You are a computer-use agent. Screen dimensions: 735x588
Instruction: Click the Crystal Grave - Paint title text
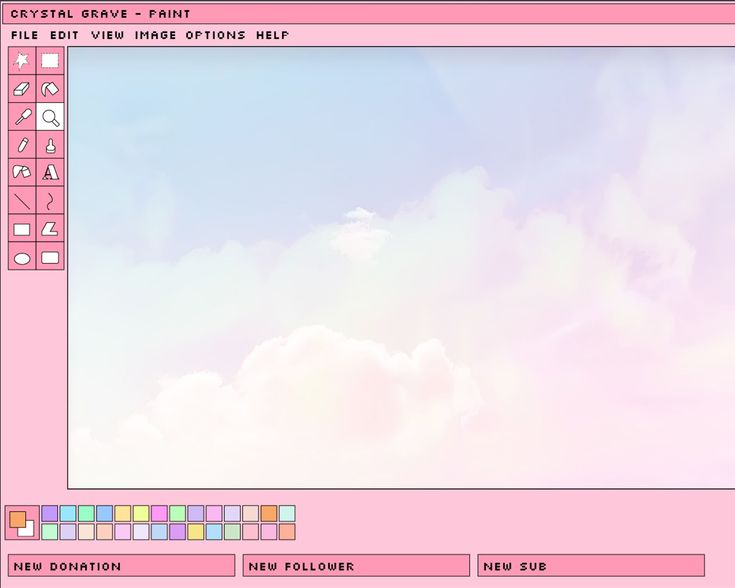[100, 14]
